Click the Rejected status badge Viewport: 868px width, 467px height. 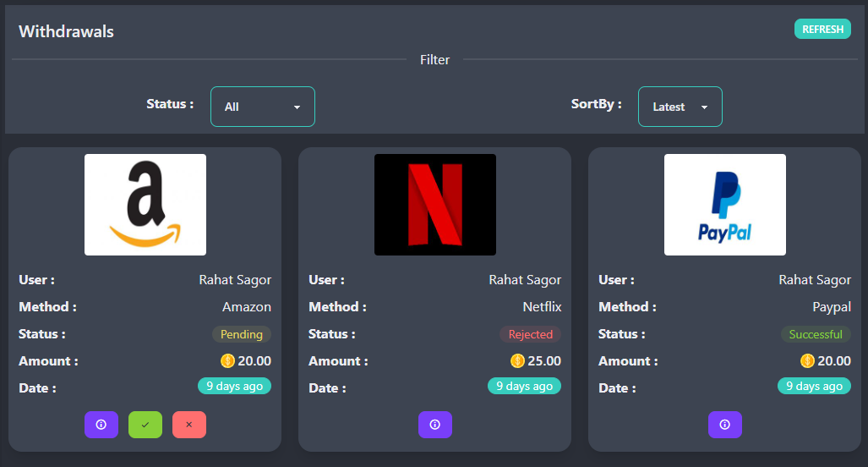pos(530,334)
